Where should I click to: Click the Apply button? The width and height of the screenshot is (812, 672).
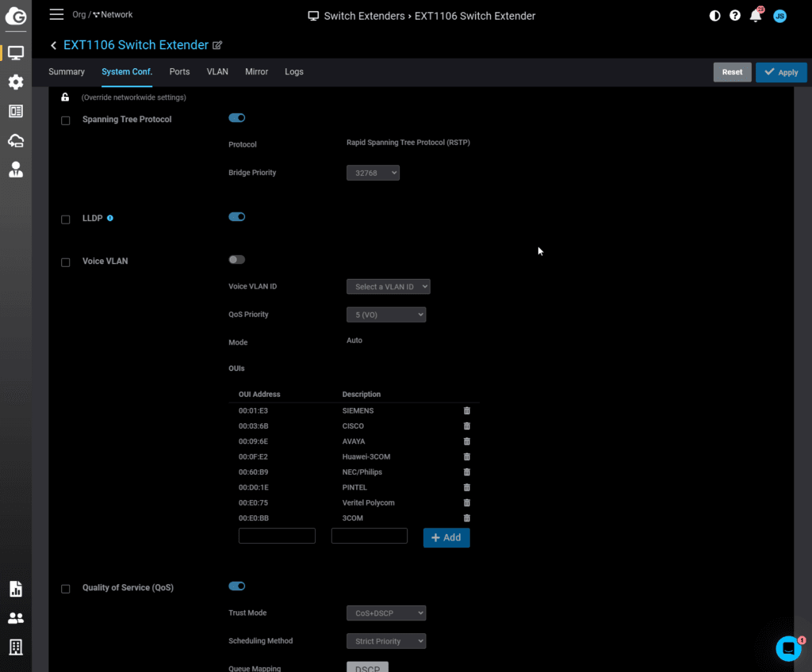pyautogui.click(x=781, y=72)
